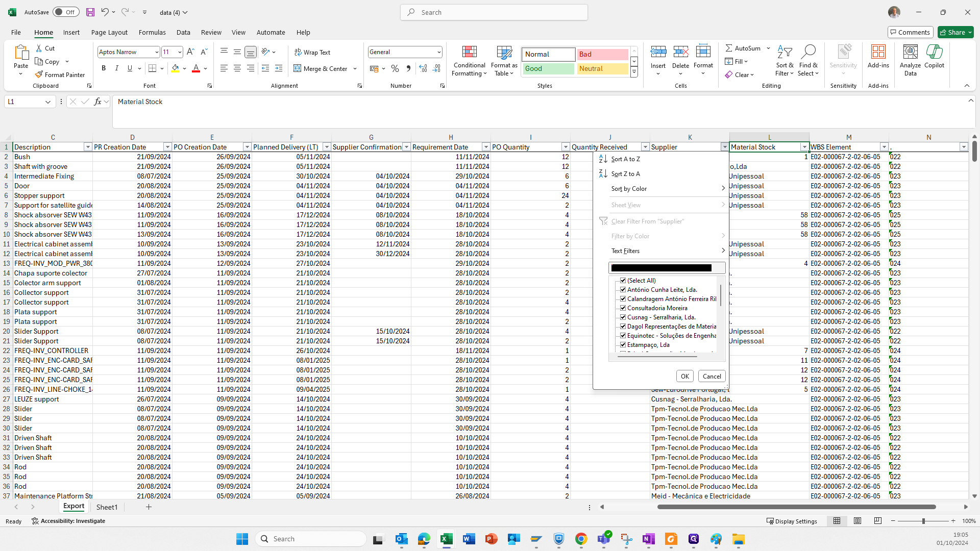This screenshot has width=980, height=551.
Task: Toggle bold formatting
Action: point(104,68)
